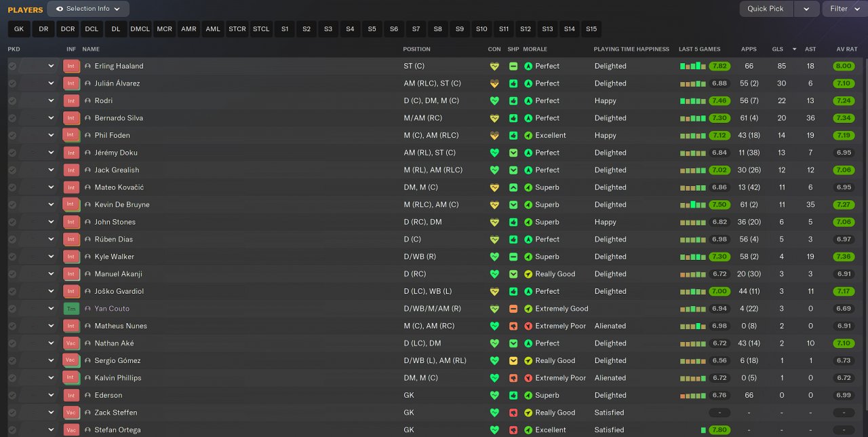
Task: Toggle pick checkbox for Kyle Walker
Action: (12, 257)
